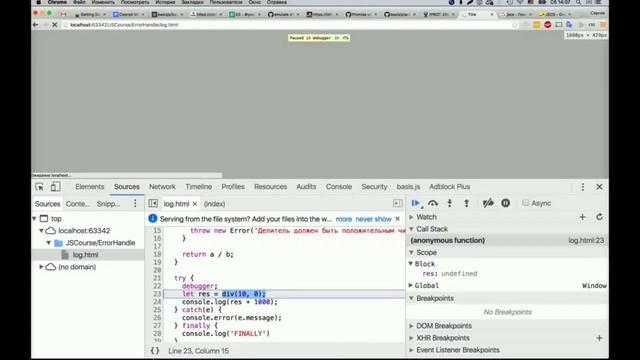Select log.html in file tree

(x=85, y=255)
